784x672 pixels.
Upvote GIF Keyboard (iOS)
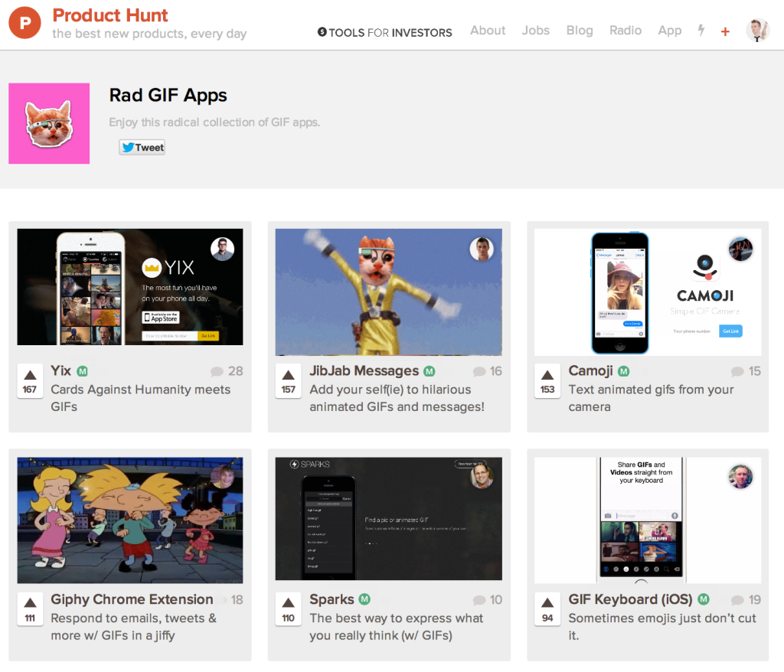(547, 609)
